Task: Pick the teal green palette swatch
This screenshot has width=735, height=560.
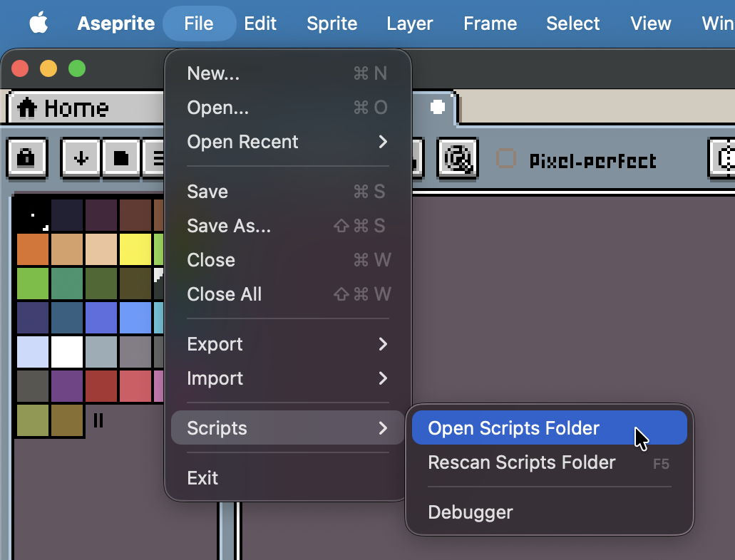Action: click(67, 284)
